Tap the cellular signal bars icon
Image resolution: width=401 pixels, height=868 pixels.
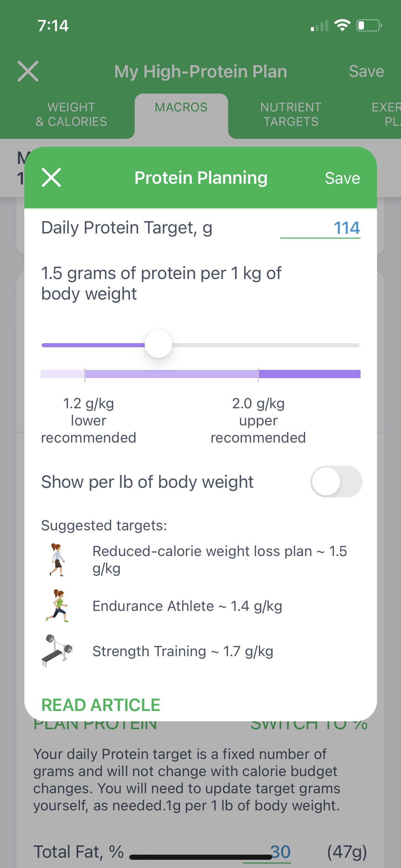[319, 26]
